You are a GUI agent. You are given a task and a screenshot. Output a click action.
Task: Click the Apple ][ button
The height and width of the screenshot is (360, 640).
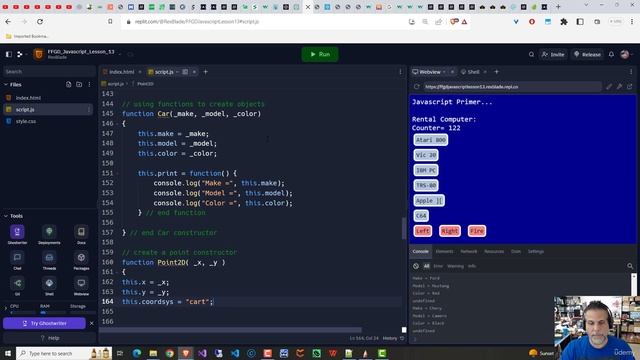click(429, 200)
